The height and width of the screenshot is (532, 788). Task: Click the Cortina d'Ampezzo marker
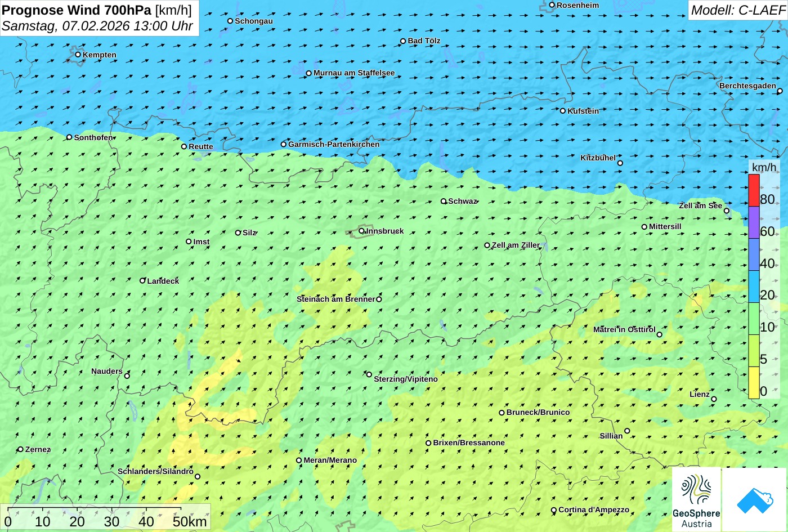(554, 510)
